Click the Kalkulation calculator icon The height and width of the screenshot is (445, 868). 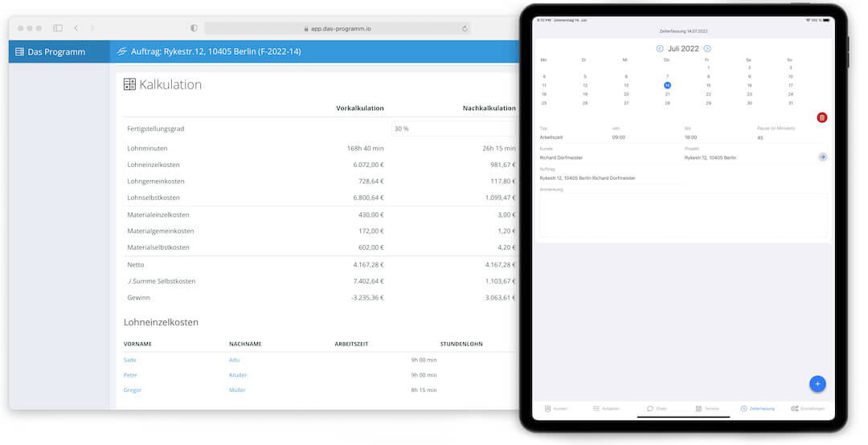129,84
